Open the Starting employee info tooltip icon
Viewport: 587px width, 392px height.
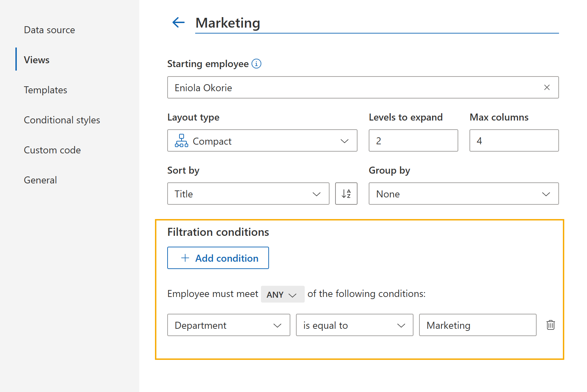pos(256,64)
